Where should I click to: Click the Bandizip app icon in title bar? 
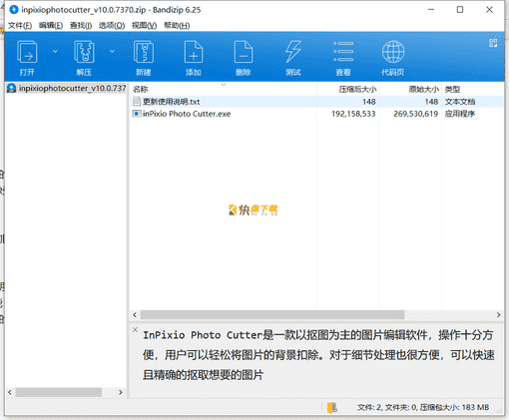coord(14,10)
